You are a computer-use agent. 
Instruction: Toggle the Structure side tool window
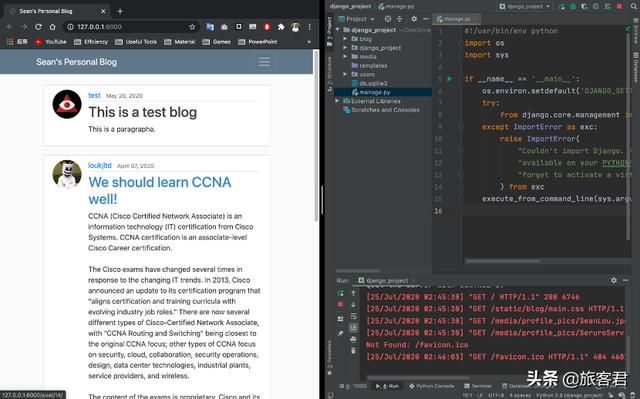pyautogui.click(x=329, y=73)
